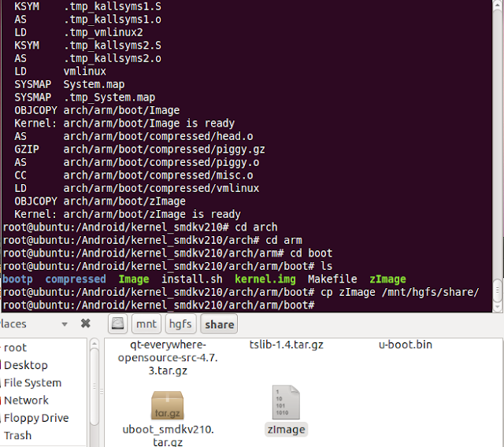504x447 pixels.
Task: Click the Places sidebar vertical scrollbar
Action: (94, 386)
